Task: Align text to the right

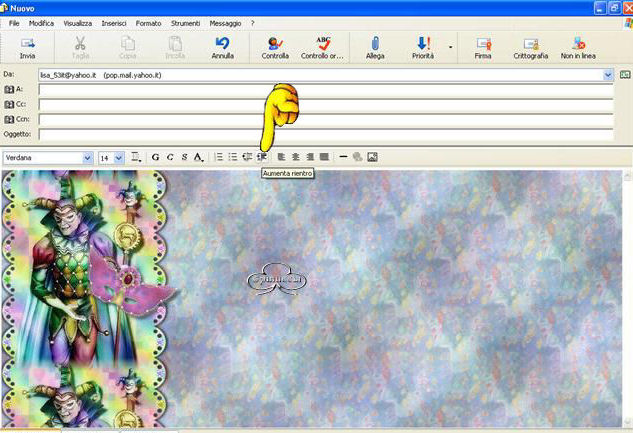Action: click(310, 157)
